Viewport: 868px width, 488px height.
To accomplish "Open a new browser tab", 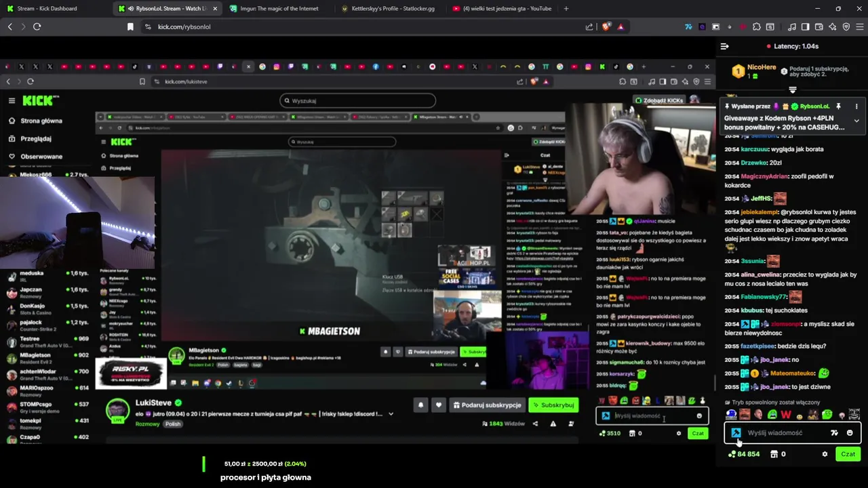I will click(x=566, y=9).
